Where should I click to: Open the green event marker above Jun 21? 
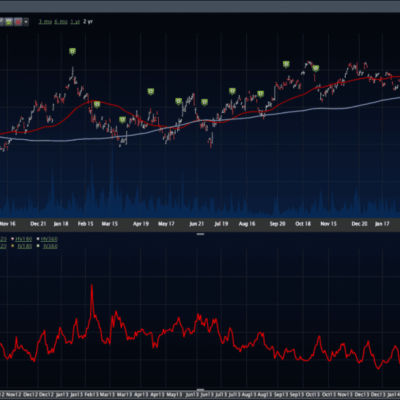[x=204, y=102]
